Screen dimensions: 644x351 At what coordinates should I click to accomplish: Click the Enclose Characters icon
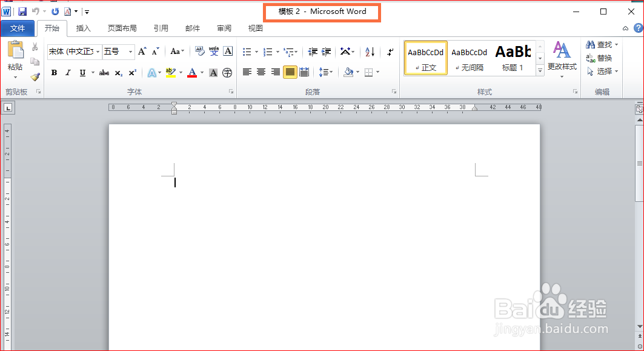[x=227, y=73]
